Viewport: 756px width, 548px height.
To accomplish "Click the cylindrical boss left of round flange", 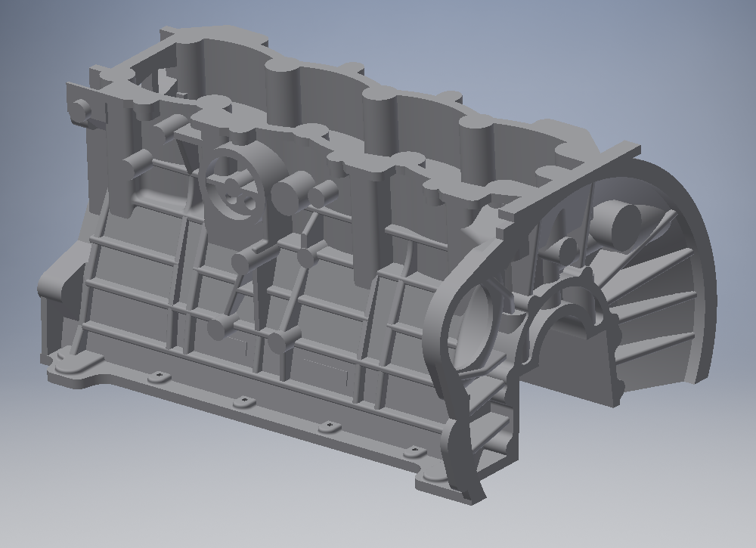I will click(x=138, y=161).
